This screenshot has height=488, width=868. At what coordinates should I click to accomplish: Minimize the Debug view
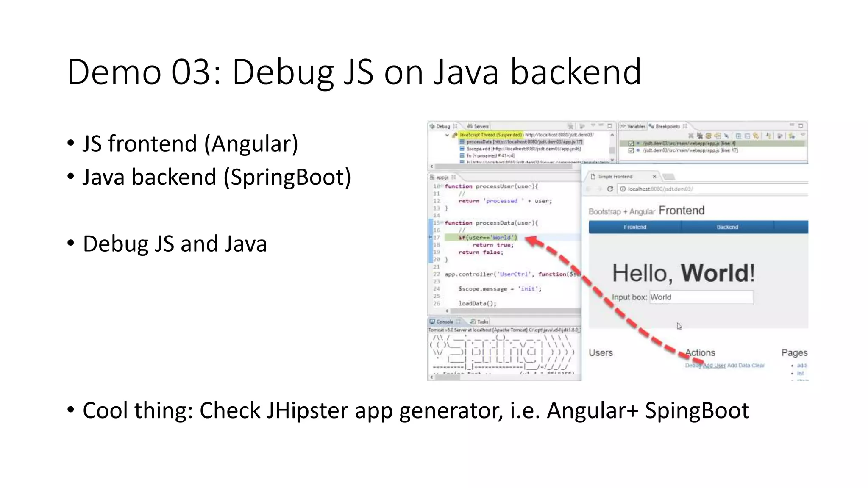[x=601, y=125]
